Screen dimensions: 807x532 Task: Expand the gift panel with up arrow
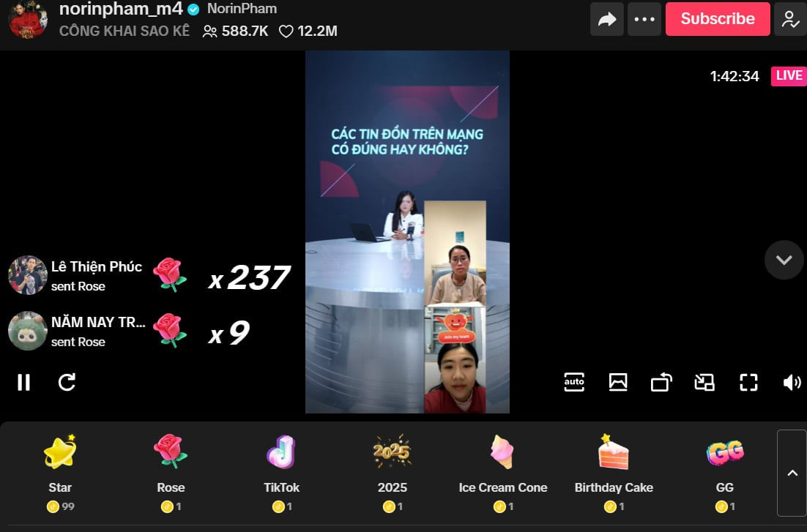pyautogui.click(x=792, y=473)
